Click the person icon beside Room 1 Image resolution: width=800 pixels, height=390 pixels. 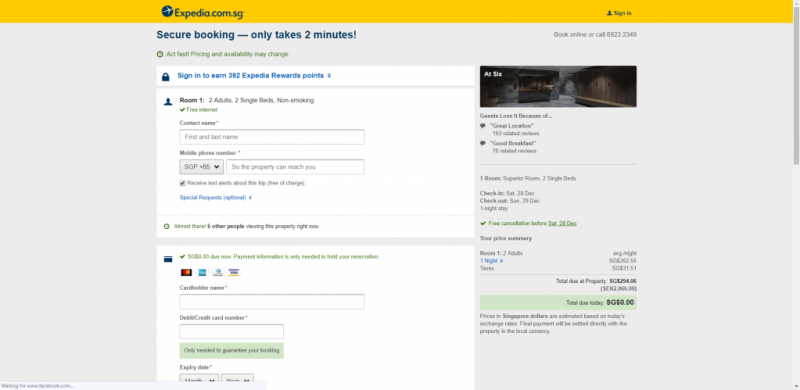point(168,102)
